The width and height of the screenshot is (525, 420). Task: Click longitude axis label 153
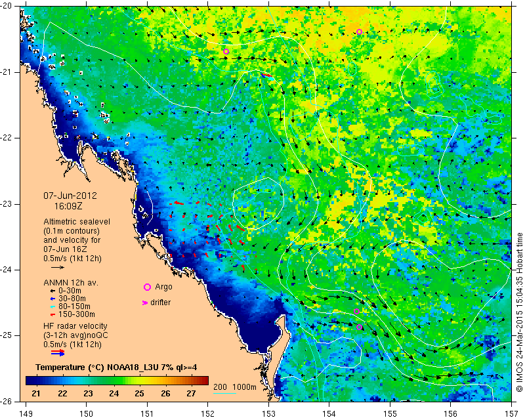click(x=268, y=414)
